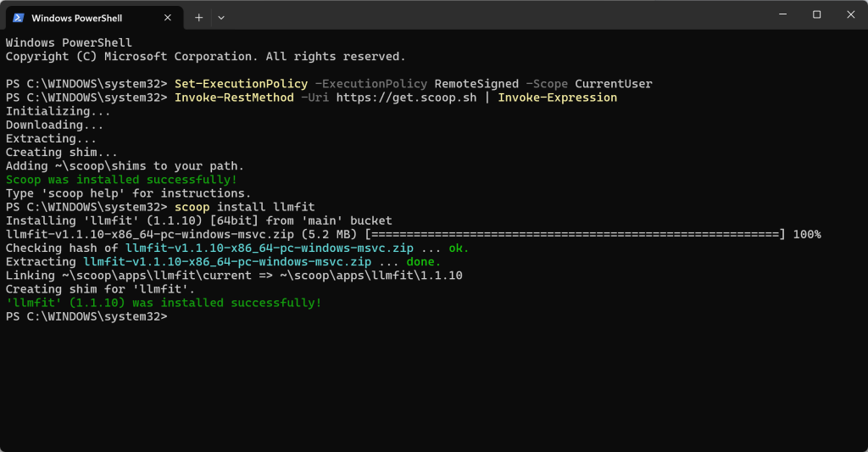Expand the new tab profile dropdown
The image size is (868, 452).
coord(221,18)
